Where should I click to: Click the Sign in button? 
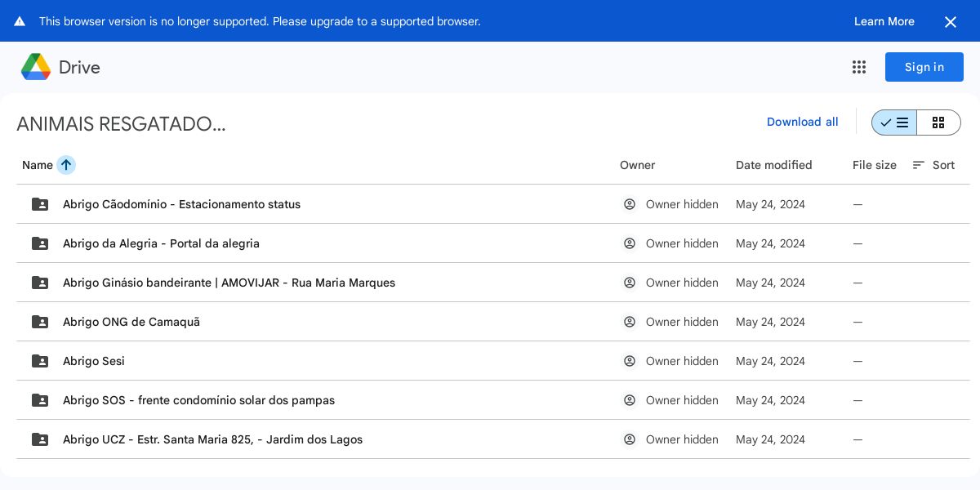coord(924,67)
